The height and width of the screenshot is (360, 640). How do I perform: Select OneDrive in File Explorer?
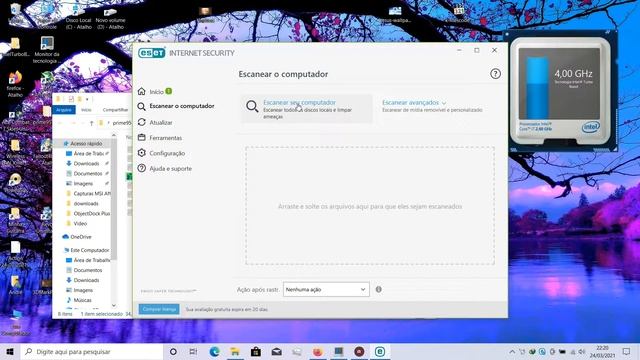coord(80,237)
